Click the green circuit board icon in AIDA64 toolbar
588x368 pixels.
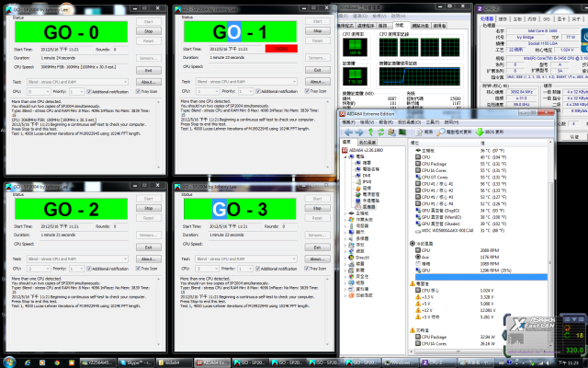[402, 132]
